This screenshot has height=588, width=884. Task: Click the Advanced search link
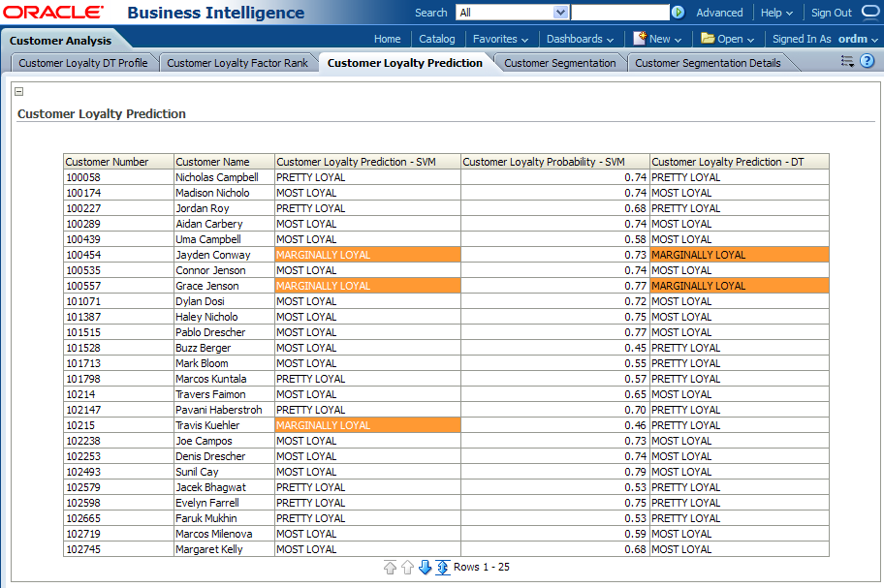coord(719,13)
